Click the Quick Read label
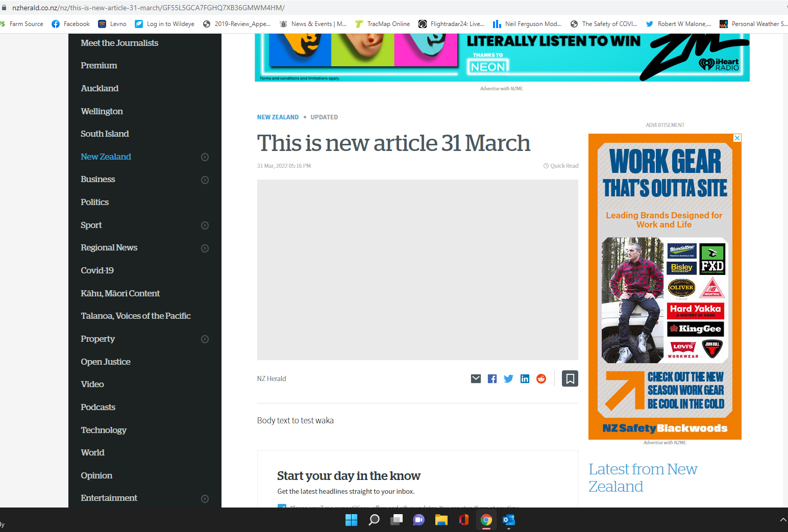The width and height of the screenshot is (788, 532). click(561, 166)
